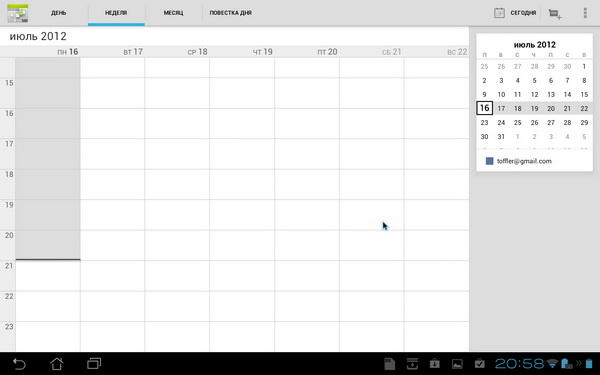Tap the system clock showing 20:58

point(519,364)
